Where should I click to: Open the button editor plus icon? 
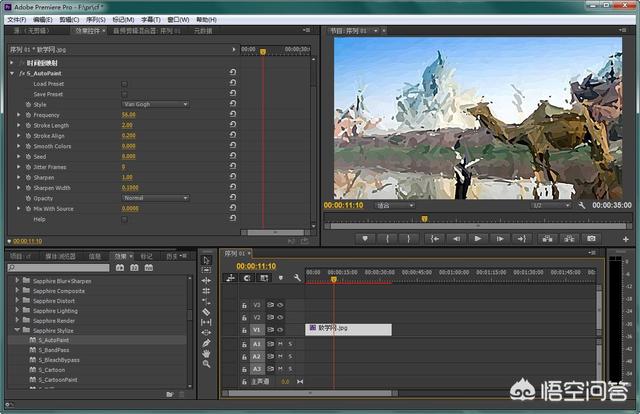pos(625,239)
